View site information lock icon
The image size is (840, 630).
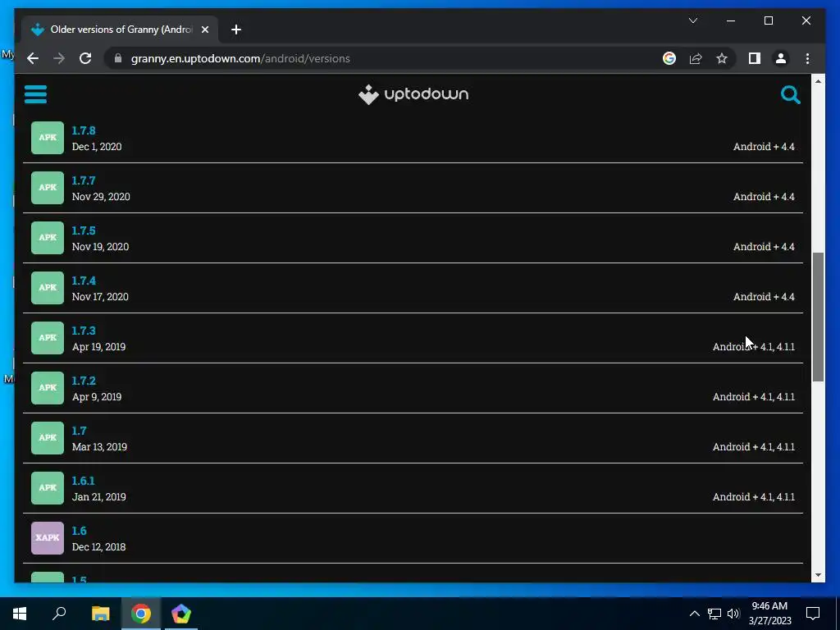[118, 58]
